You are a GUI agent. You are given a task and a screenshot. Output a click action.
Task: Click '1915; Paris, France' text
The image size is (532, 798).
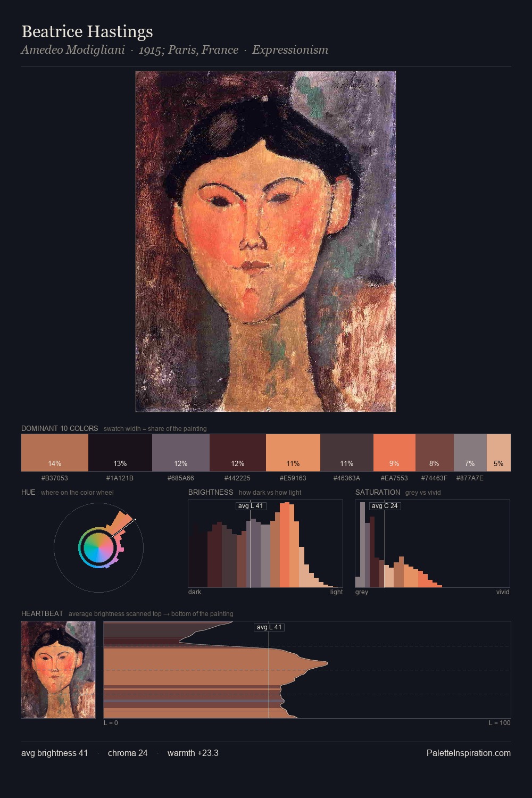tap(188, 50)
